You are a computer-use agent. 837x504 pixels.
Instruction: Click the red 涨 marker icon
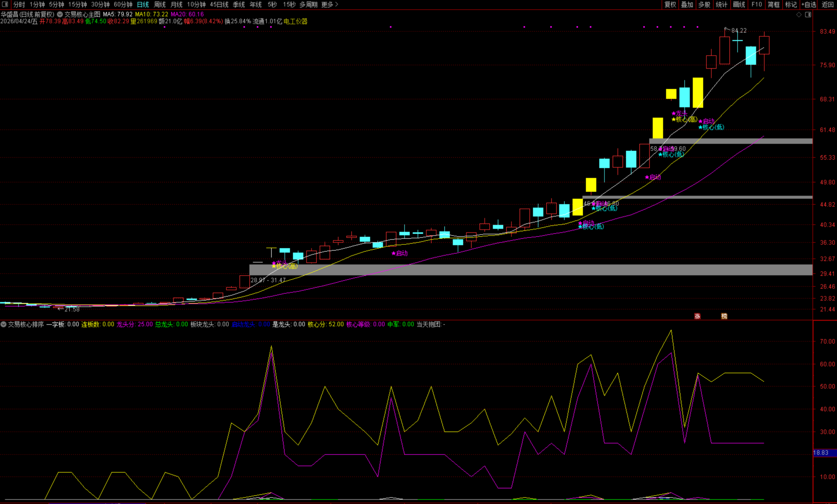(697, 316)
